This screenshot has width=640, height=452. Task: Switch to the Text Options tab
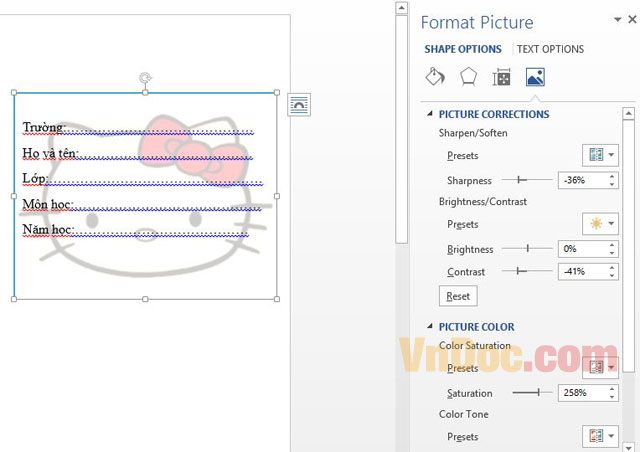pos(550,49)
